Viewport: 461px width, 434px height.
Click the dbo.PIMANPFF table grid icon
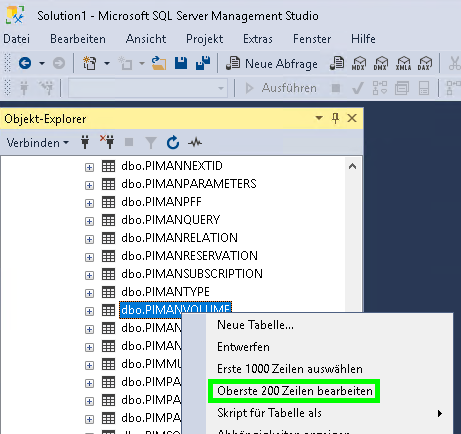108,202
